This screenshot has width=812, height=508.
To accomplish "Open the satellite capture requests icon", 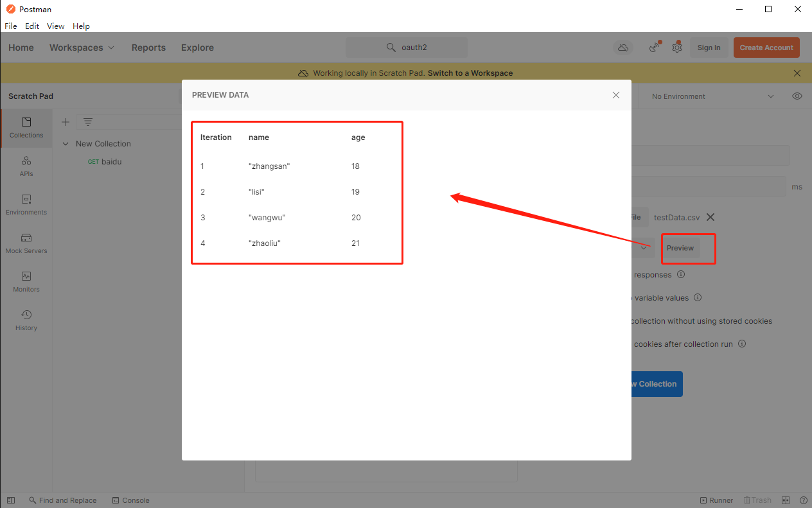I will pyautogui.click(x=655, y=48).
